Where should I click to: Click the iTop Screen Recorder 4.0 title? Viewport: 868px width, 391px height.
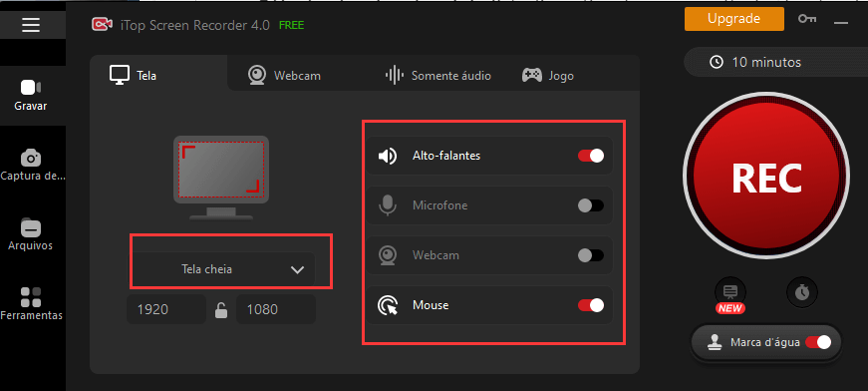(x=195, y=26)
